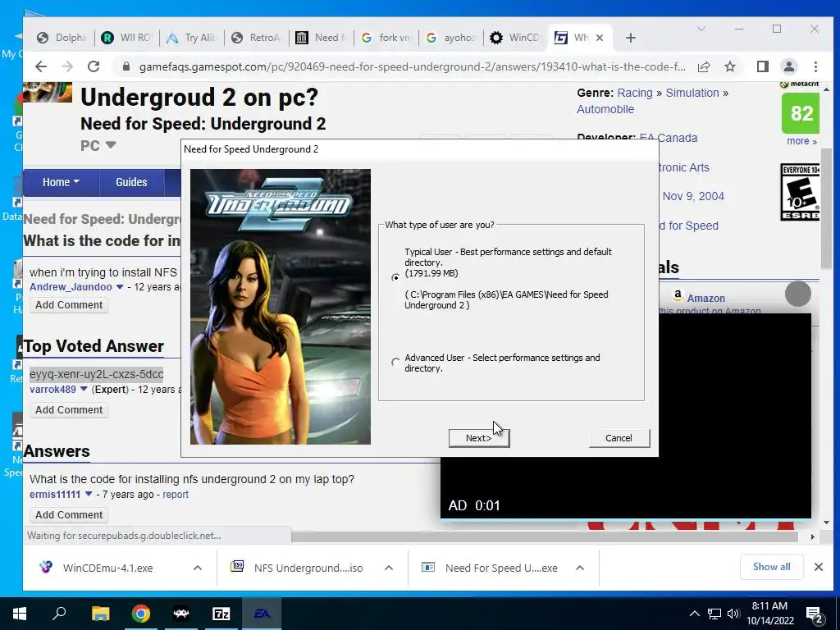840x630 pixels.
Task: Click the Chrome forward arrow
Action: pos(67,66)
